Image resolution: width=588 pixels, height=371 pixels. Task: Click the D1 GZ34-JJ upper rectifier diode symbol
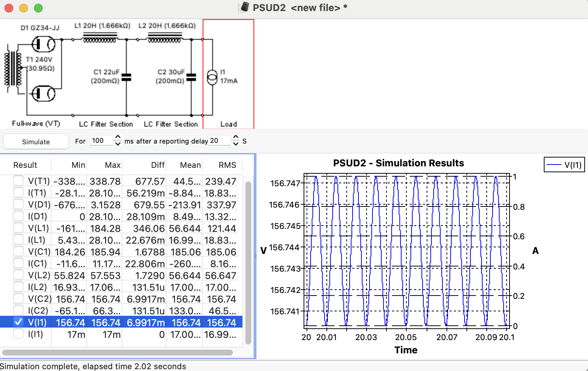point(43,45)
